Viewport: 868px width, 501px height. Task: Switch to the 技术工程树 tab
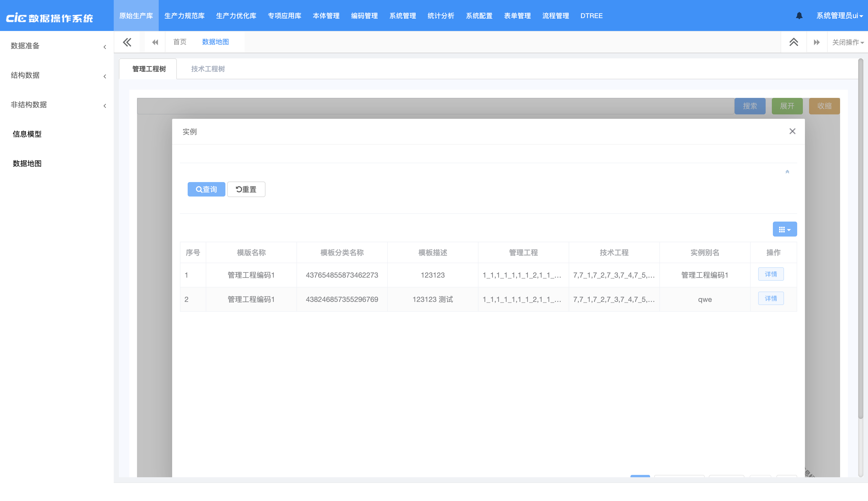[x=208, y=69]
